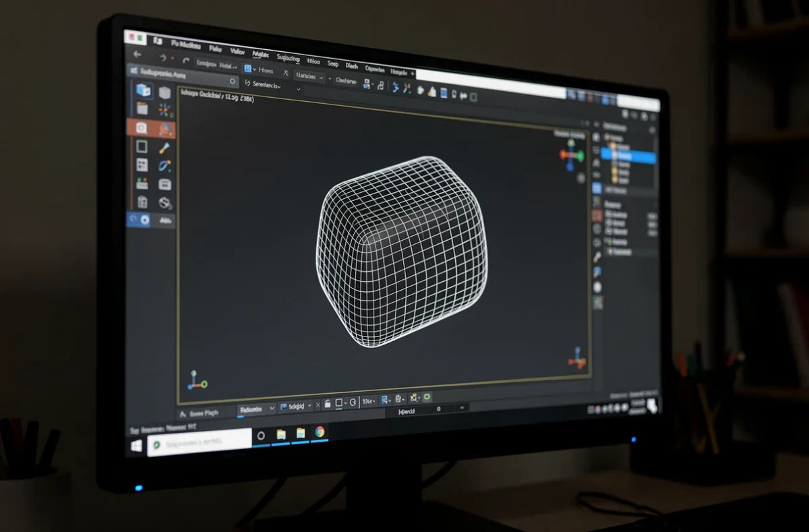Open the square shading dropdown in footer
The image size is (809, 532).
coord(341,403)
